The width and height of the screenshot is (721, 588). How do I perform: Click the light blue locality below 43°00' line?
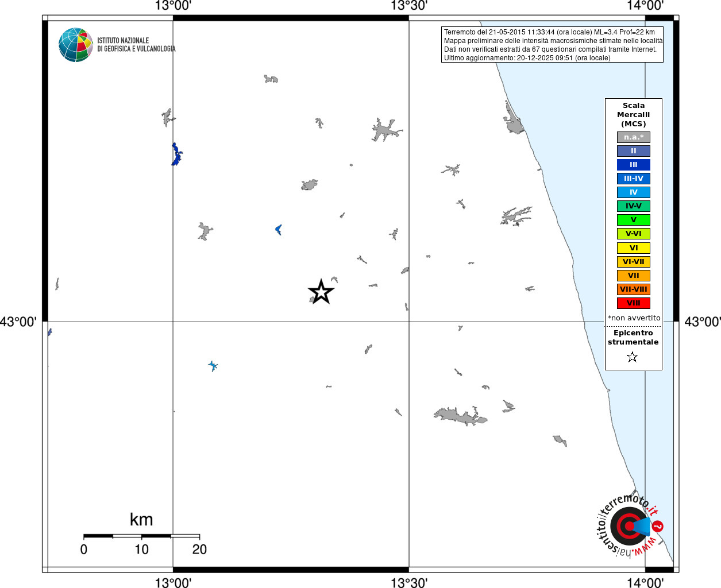pyautogui.click(x=213, y=366)
